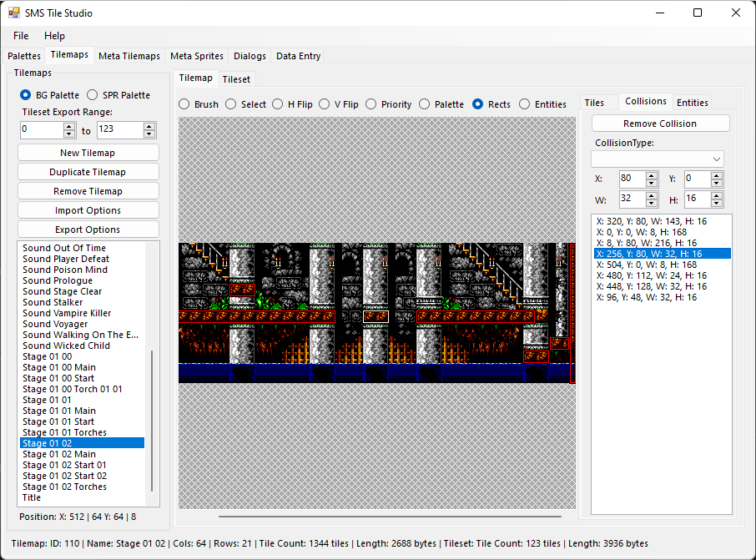756x560 pixels.
Task: Open the Tileset sub-tab
Action: [x=236, y=79]
